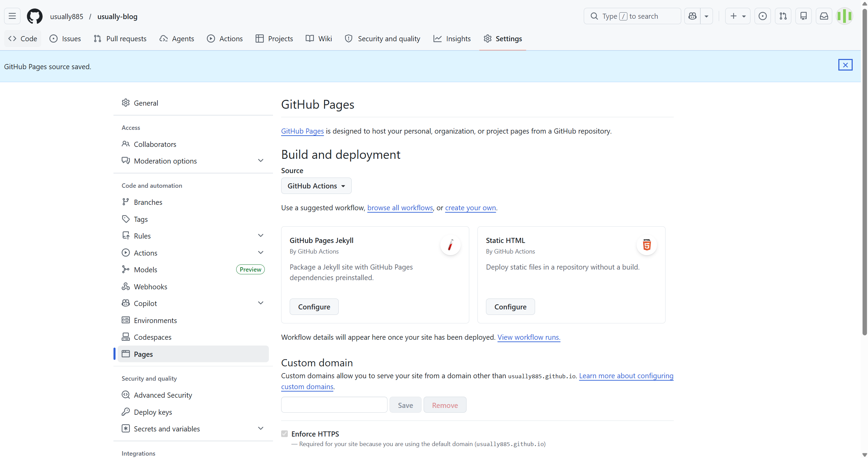
Task: Expand the Actions sidebar section
Action: pos(261,253)
